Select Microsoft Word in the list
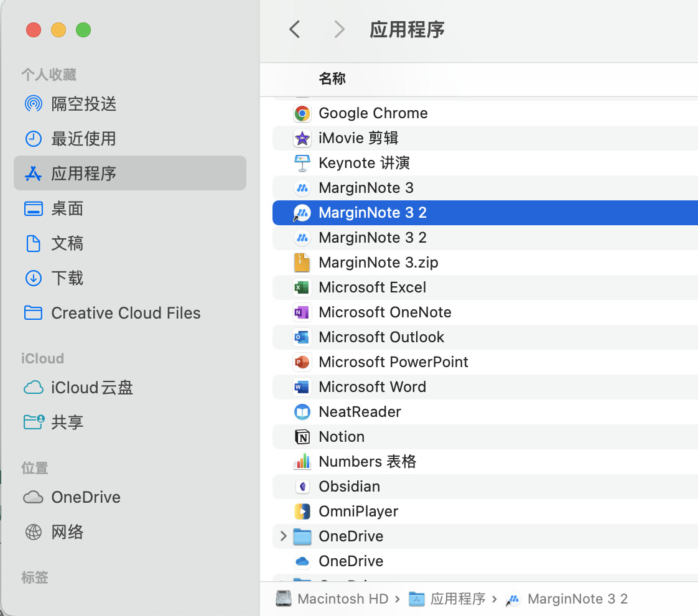Image resolution: width=698 pixels, height=616 pixels. [372, 387]
